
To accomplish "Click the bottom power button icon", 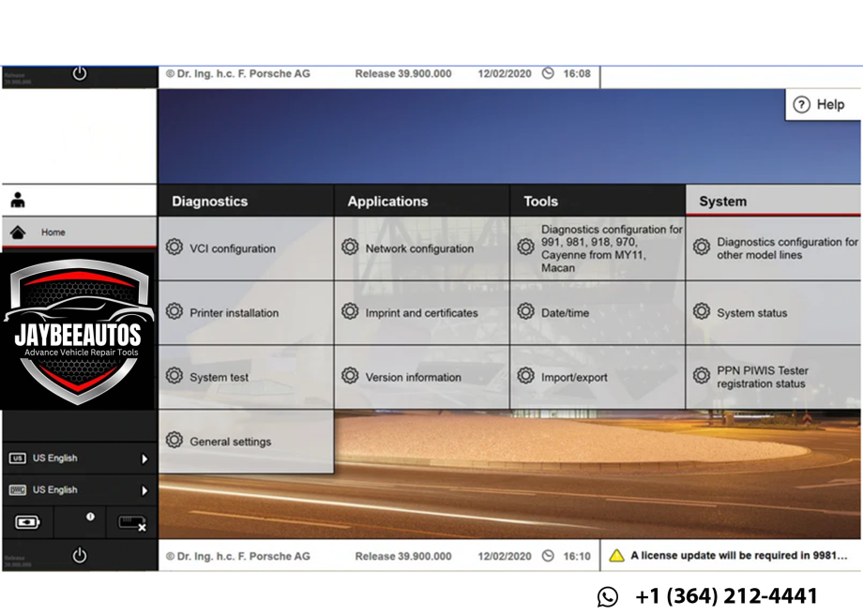I will click(79, 555).
